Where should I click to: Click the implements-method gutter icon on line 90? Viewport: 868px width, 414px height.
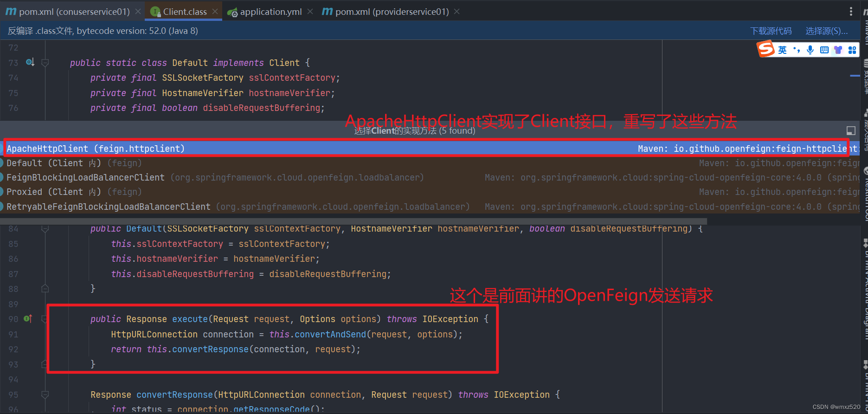click(28, 318)
